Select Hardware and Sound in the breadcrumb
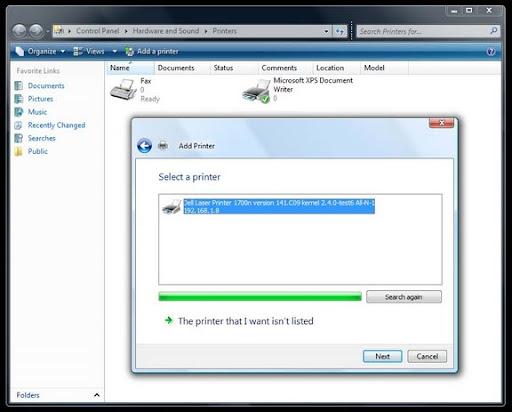This screenshot has width=512, height=412. click(x=166, y=31)
